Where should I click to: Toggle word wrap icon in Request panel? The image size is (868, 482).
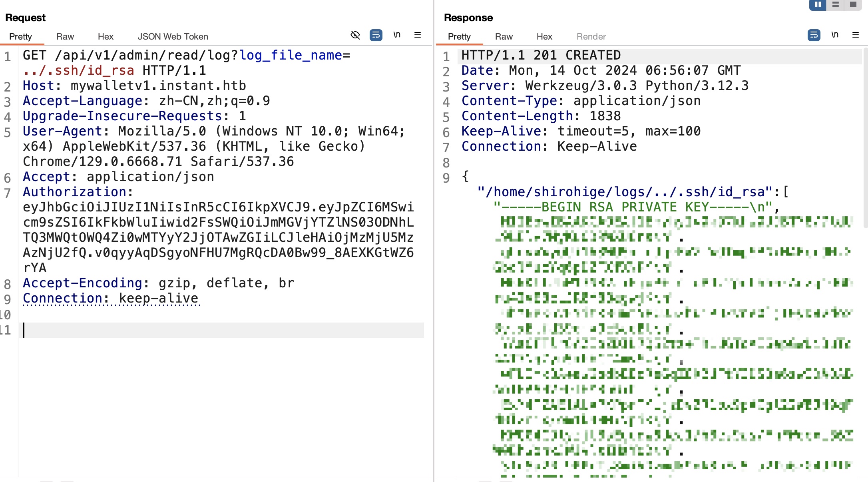click(x=376, y=35)
